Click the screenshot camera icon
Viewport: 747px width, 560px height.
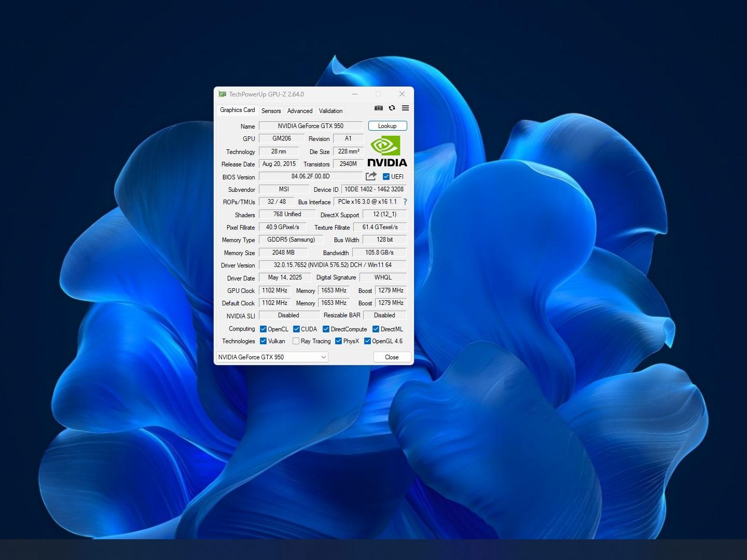click(x=379, y=108)
